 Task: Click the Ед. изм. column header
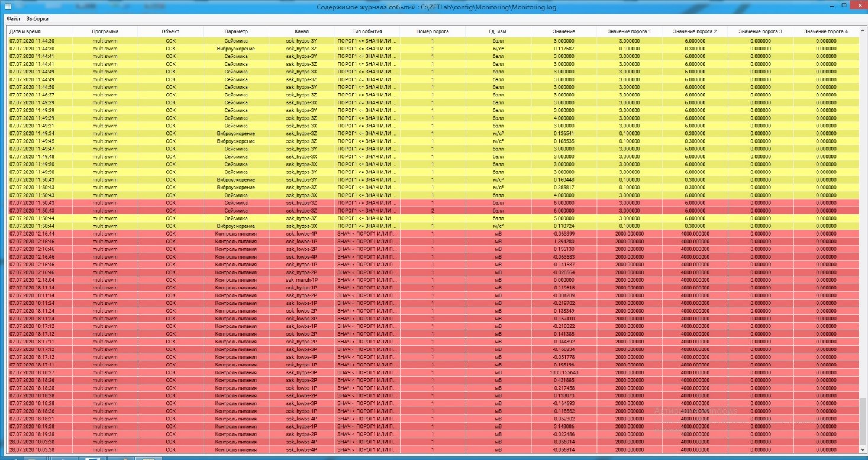point(498,31)
